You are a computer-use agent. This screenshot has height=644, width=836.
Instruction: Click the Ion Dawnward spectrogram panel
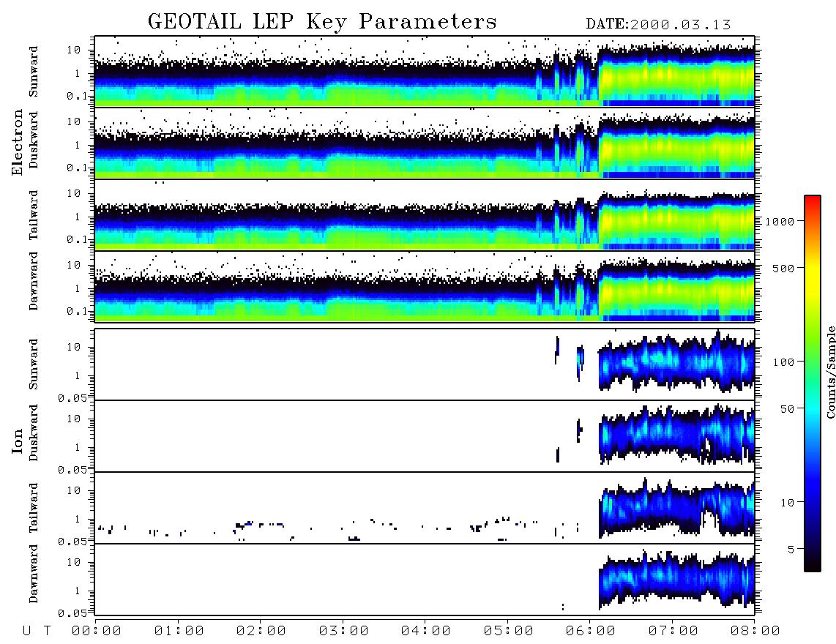(425, 580)
